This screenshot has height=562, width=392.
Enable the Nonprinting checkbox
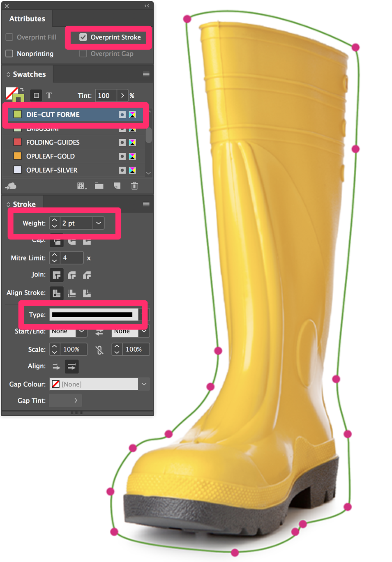click(x=9, y=54)
